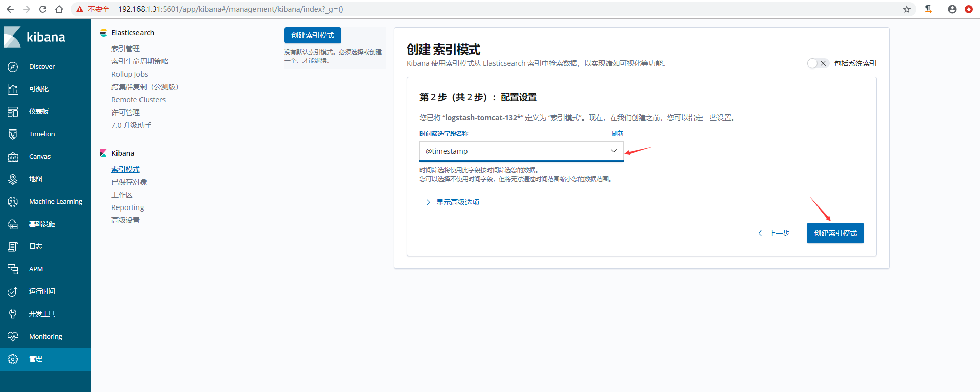This screenshot has width=980, height=392.
Task: Expand 显示高级选项 advanced options
Action: [x=452, y=202]
